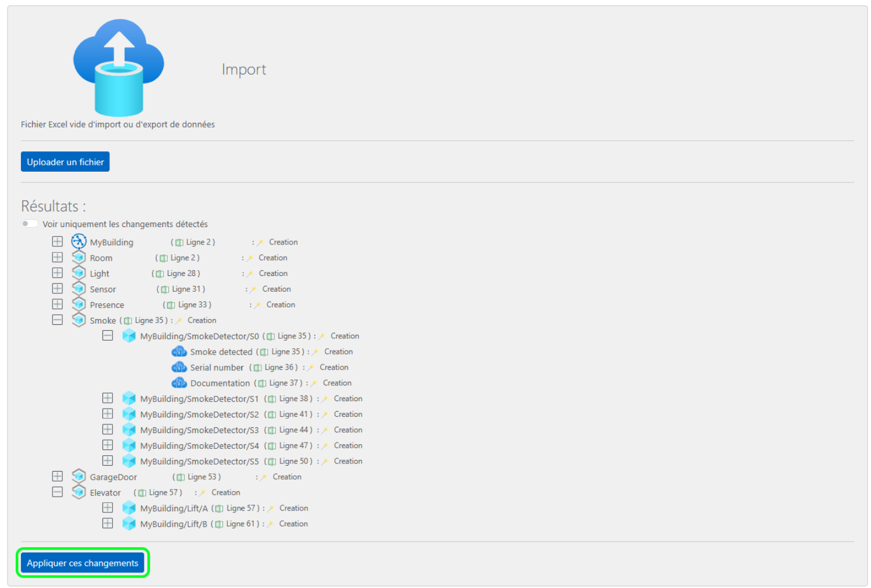The width and height of the screenshot is (871, 588).
Task: Expand MyBuilding/SmokeDetector/S1
Action: point(107,398)
